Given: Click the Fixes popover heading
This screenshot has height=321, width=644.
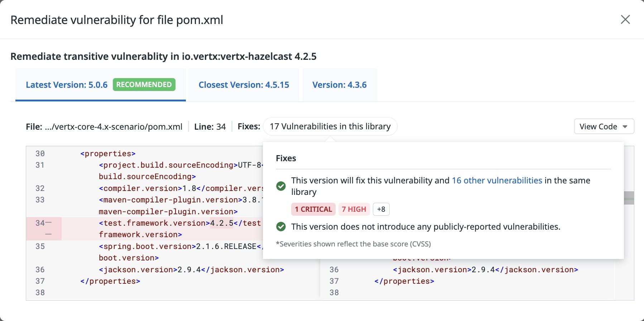Looking at the screenshot, I should 286,158.
